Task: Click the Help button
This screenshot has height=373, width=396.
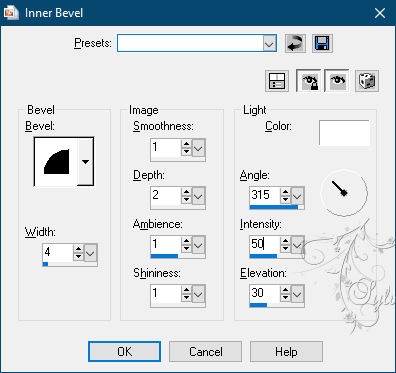Action: pos(286,351)
